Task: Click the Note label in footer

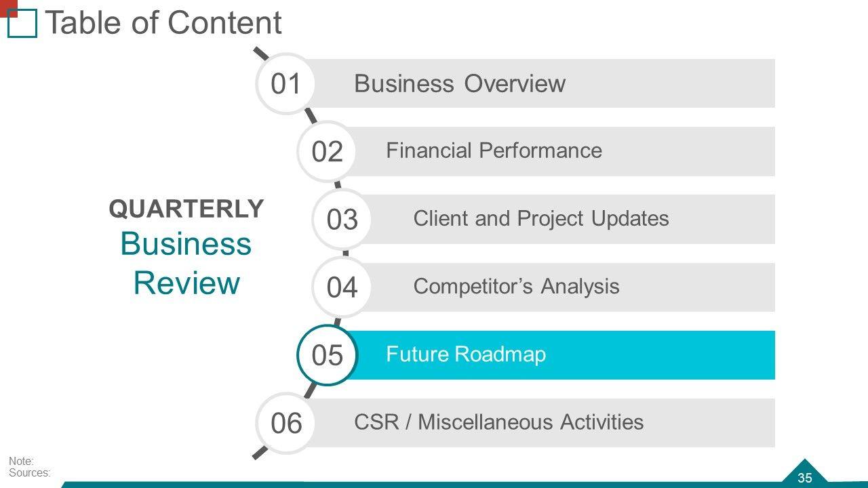Action: click(x=21, y=462)
